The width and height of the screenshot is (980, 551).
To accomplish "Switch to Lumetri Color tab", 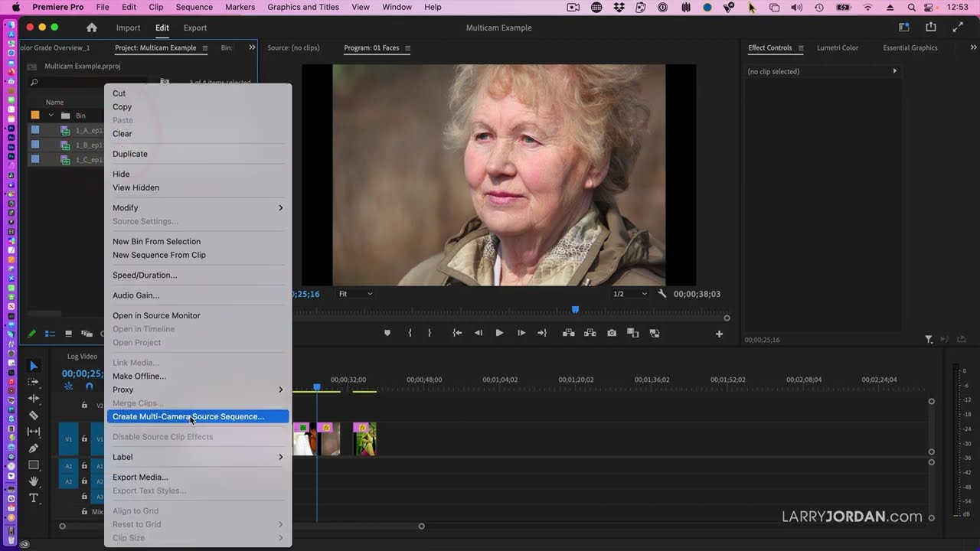I will (838, 47).
